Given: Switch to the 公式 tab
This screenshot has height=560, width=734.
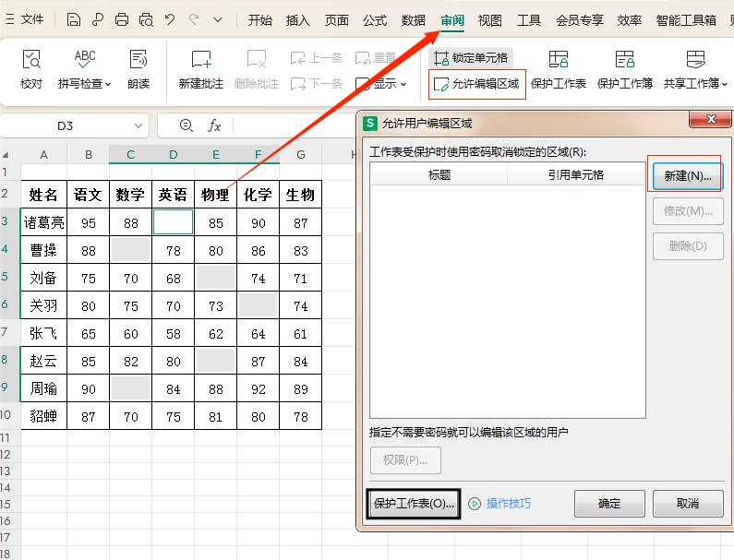Looking at the screenshot, I should click(375, 20).
